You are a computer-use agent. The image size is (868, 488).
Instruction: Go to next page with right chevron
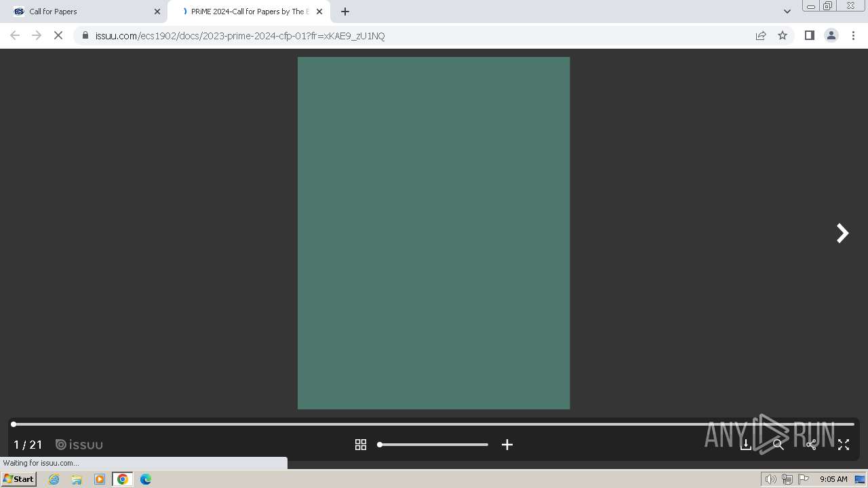point(842,233)
